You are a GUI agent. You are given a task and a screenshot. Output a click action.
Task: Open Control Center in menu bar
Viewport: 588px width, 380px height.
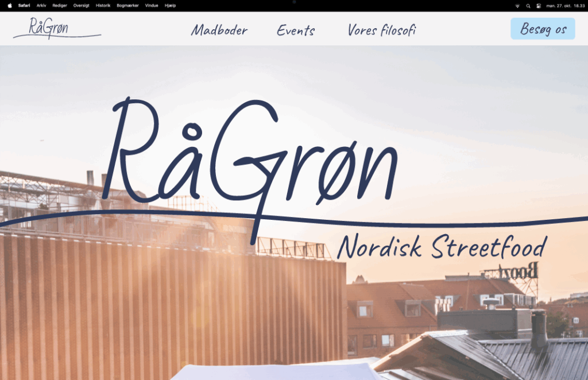coord(539,6)
